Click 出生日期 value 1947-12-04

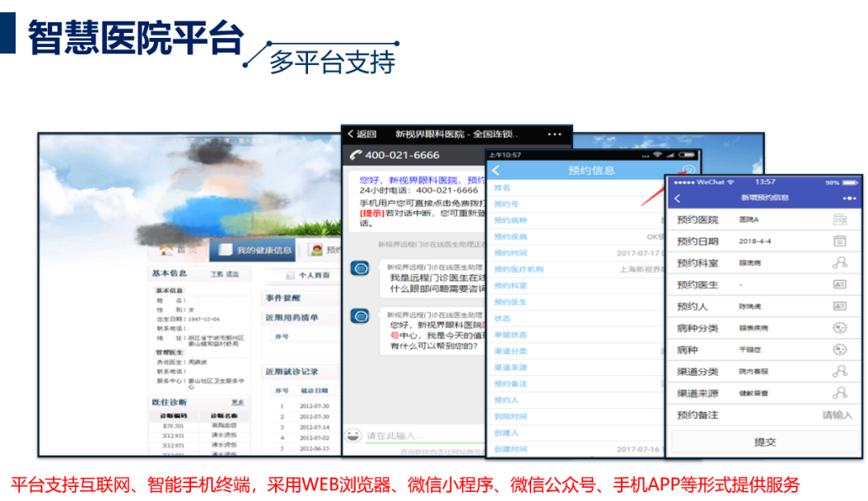click(x=203, y=320)
